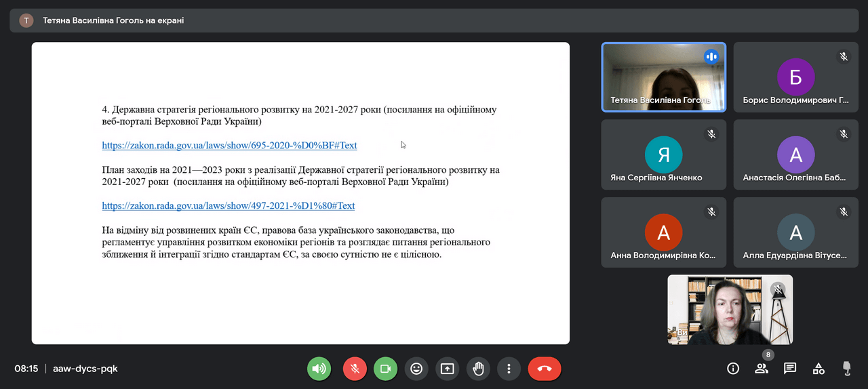Screen dimensions: 868x389
Task: Raise your hand in the meeting
Action: pos(478,369)
